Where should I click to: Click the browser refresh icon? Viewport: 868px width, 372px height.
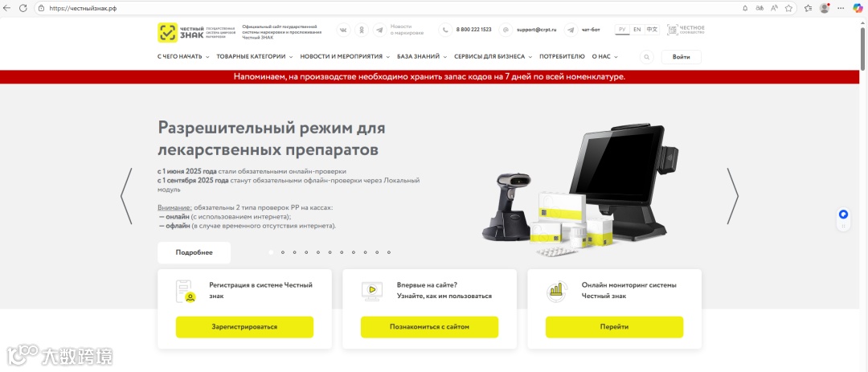(x=23, y=8)
